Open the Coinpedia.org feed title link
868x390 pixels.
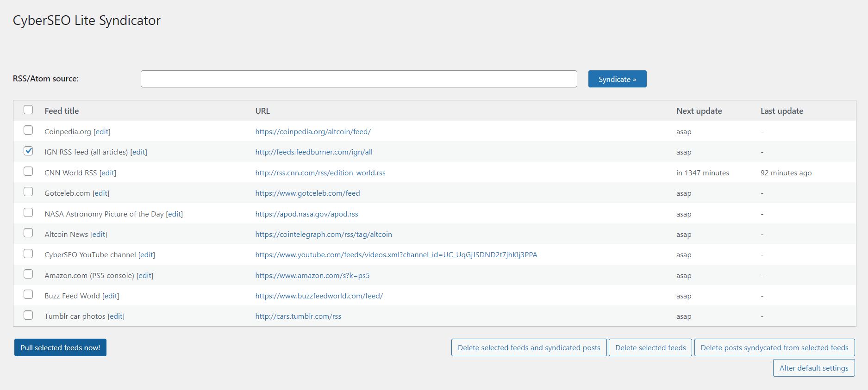click(68, 131)
